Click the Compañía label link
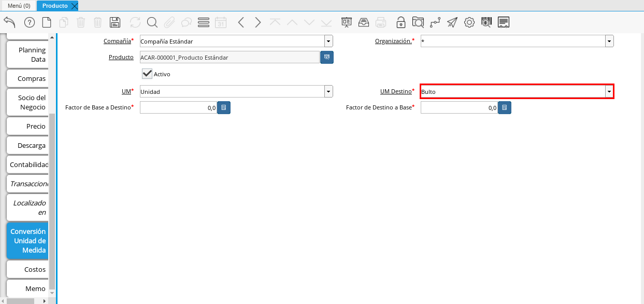 [117, 41]
